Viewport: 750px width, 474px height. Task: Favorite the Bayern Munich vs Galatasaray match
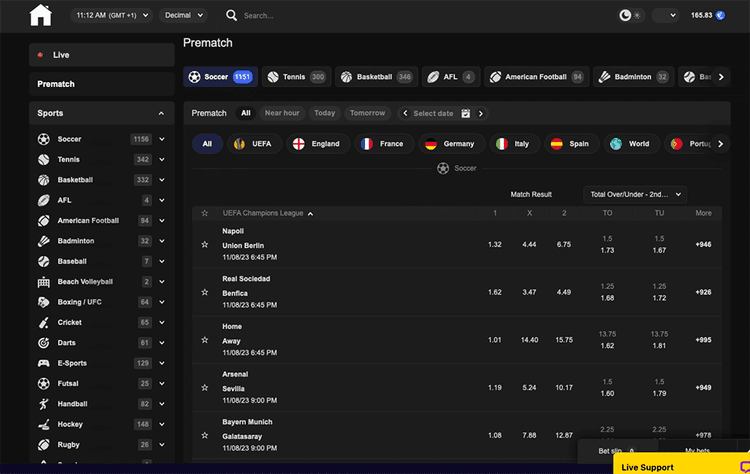(x=205, y=436)
